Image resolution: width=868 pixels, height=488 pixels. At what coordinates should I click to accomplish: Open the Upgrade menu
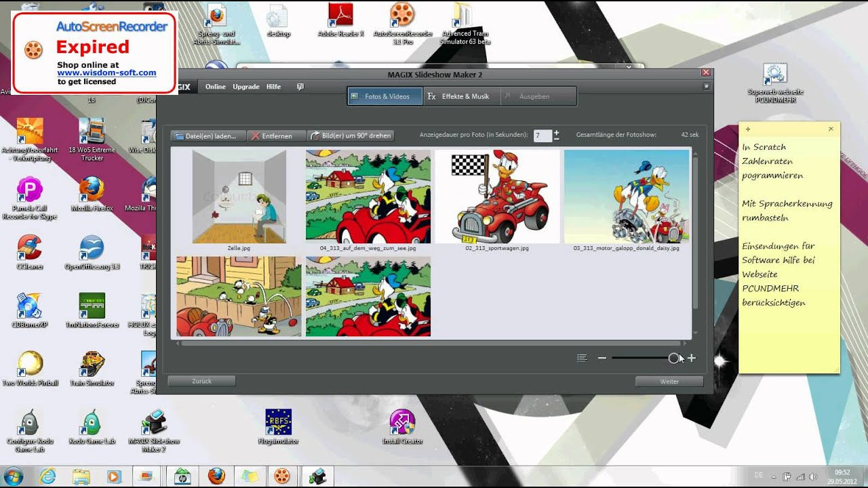[x=246, y=87]
